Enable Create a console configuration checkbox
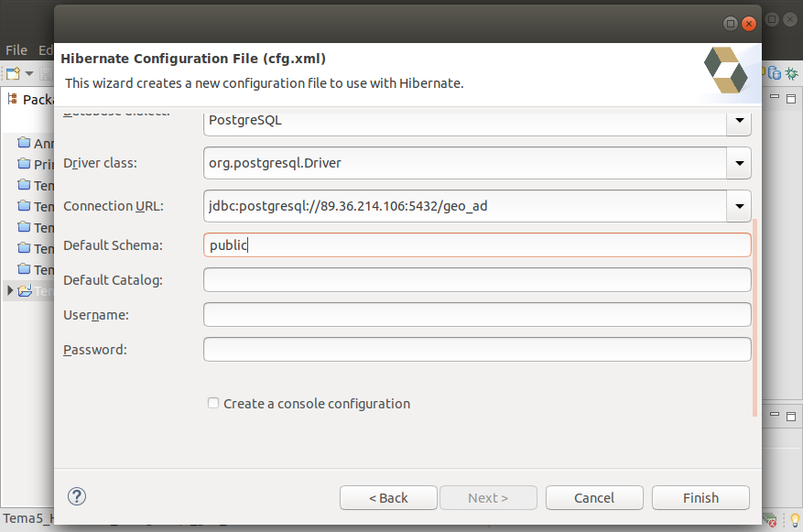This screenshot has height=532, width=803. click(x=213, y=404)
